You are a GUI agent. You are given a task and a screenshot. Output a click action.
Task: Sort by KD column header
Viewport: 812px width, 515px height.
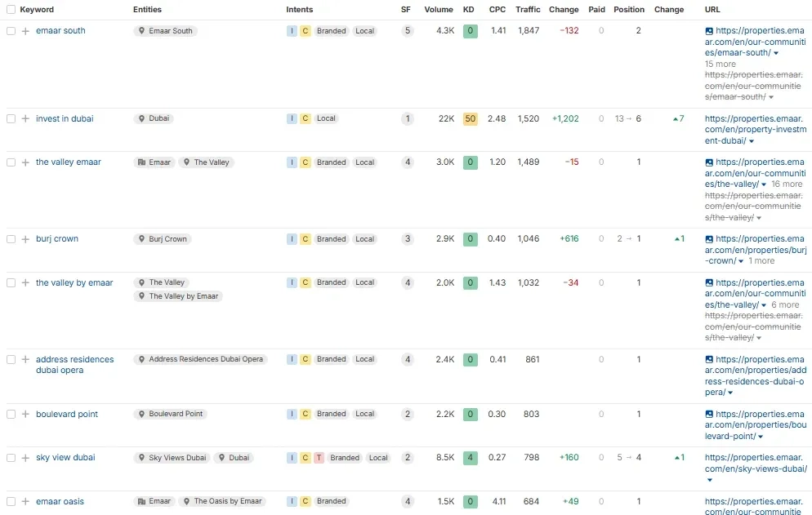click(x=468, y=9)
